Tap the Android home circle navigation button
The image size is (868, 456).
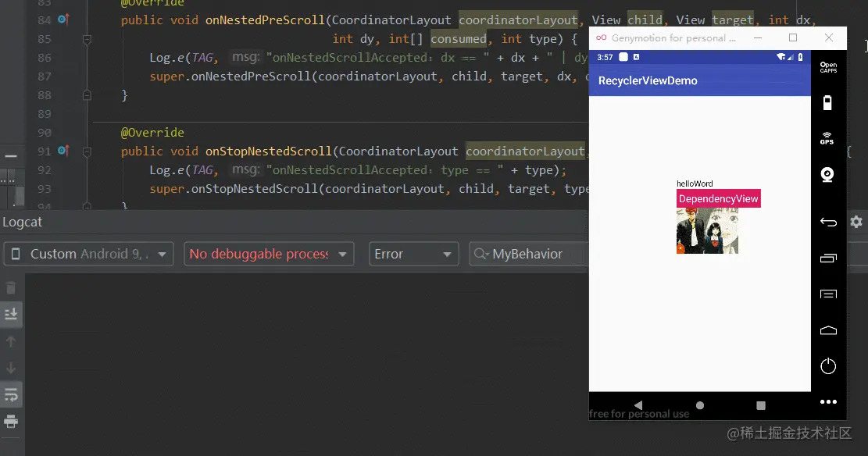[x=700, y=405]
